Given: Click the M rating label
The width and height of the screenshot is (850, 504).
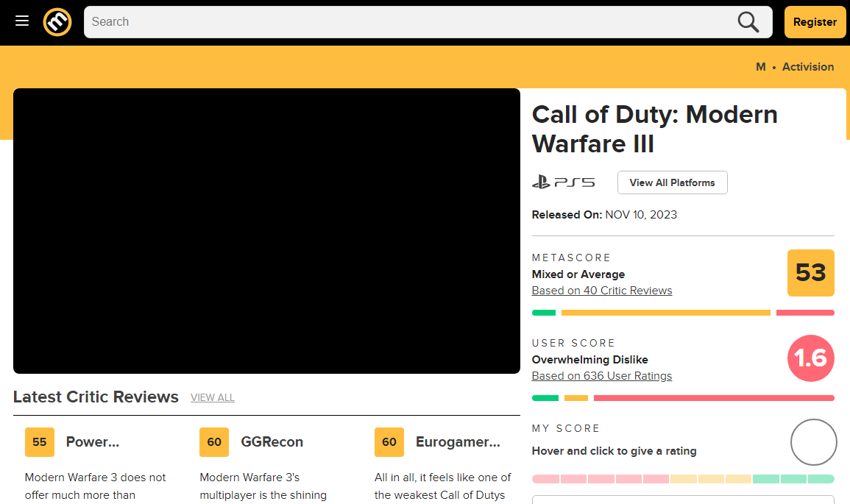Looking at the screenshot, I should pos(760,67).
